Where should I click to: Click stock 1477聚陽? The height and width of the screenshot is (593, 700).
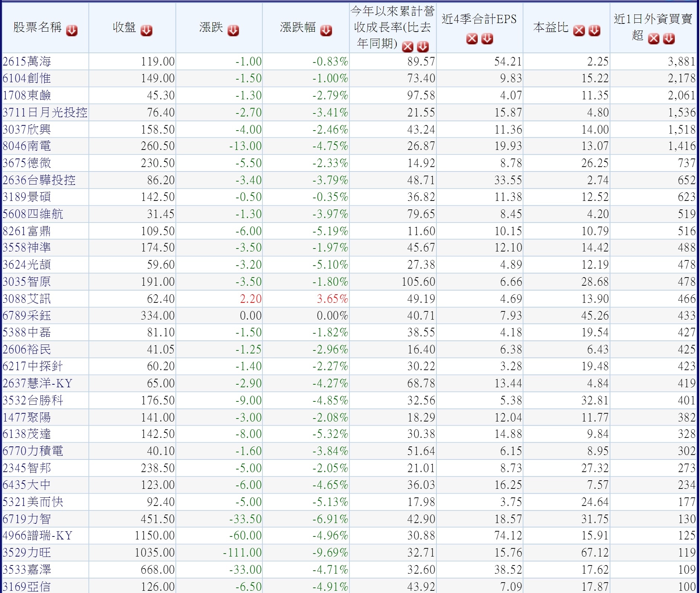click(27, 417)
